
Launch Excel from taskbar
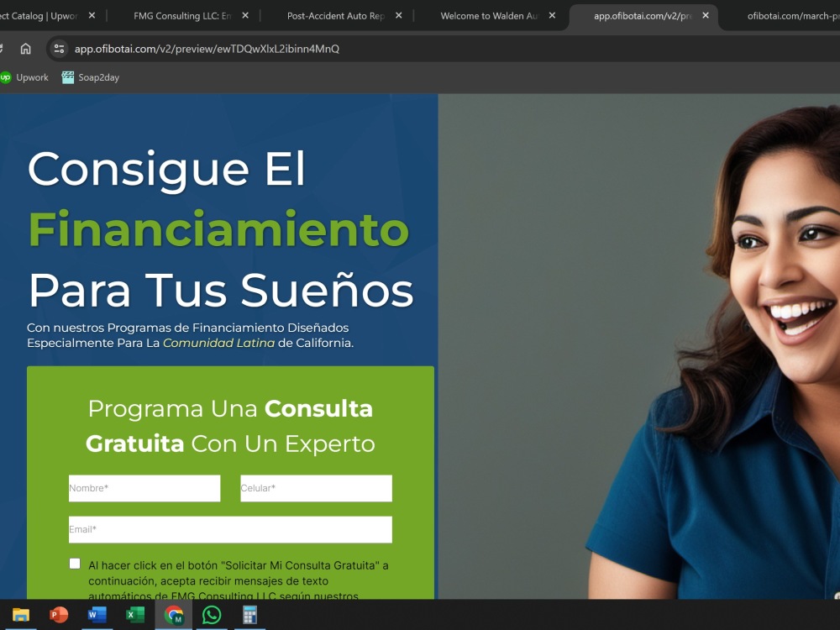[135, 615]
